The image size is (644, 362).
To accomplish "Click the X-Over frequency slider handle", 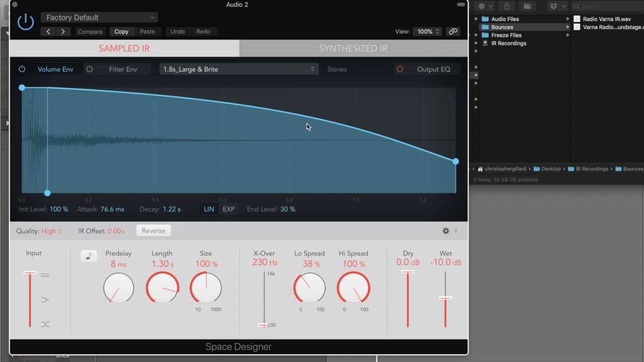I will [x=264, y=325].
